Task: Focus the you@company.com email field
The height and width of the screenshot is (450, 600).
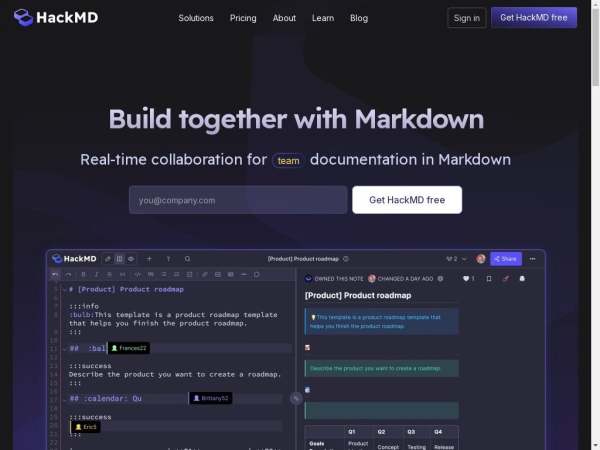Action: point(238,200)
